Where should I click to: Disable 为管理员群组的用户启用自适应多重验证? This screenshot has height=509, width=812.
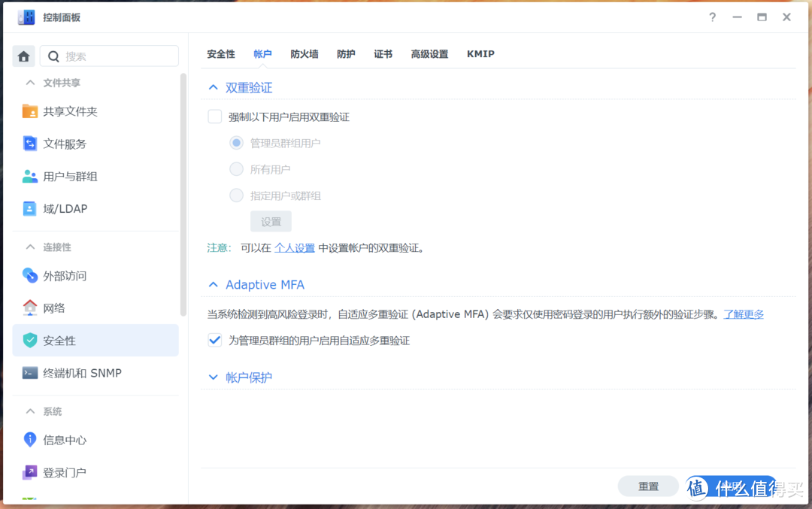point(214,340)
